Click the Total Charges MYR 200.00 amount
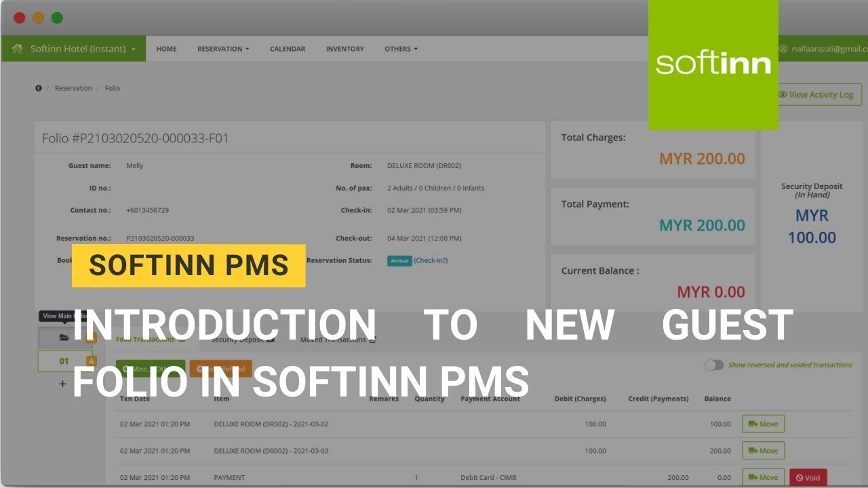The image size is (868, 488). click(x=702, y=159)
